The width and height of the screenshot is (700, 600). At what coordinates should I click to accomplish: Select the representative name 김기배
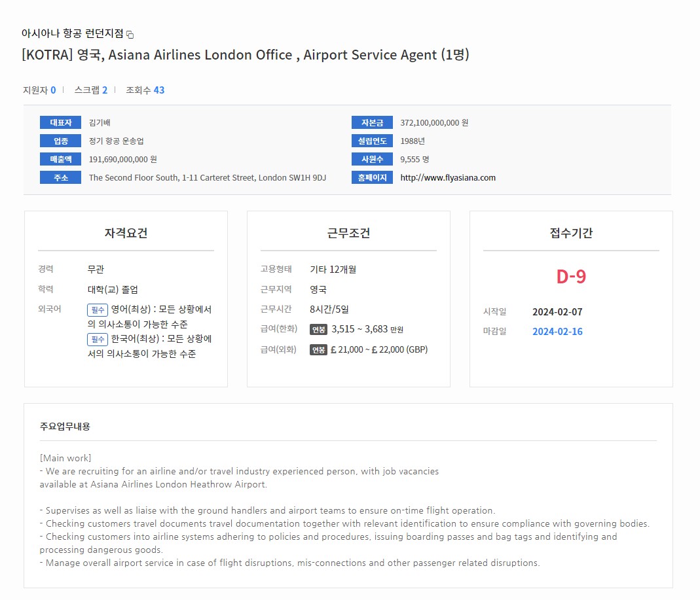point(100,122)
